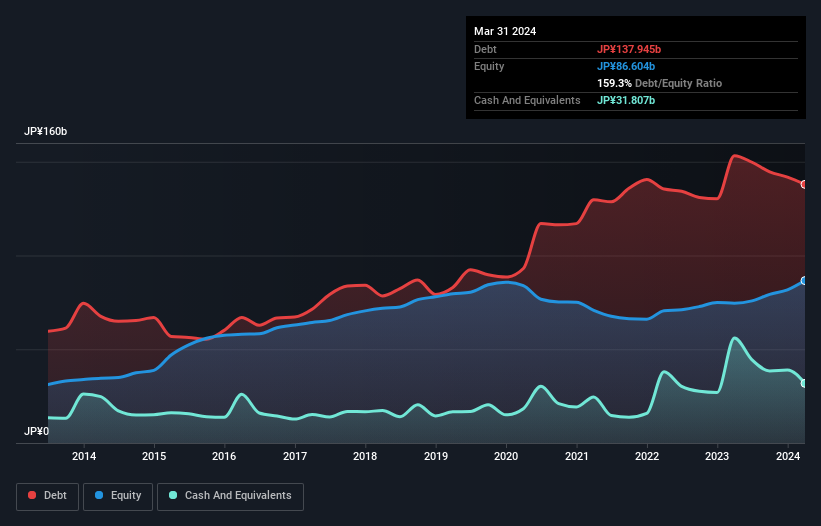Image resolution: width=821 pixels, height=526 pixels.
Task: Click the 2021 x-axis label
Action: tap(576, 456)
